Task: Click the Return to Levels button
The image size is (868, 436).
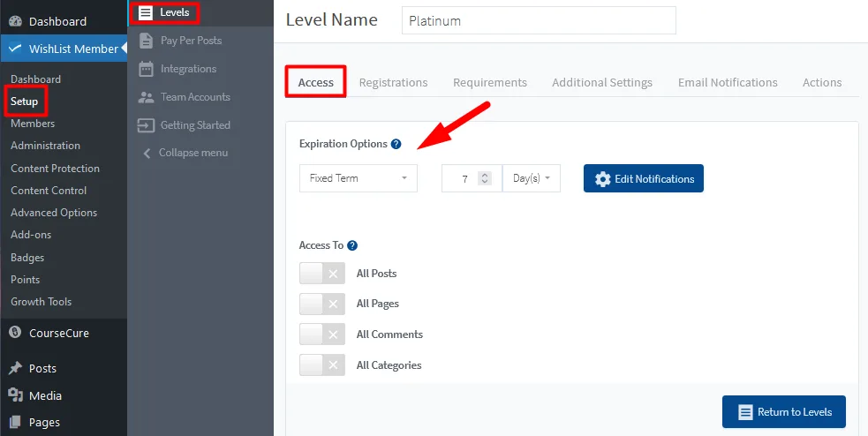Action: click(x=784, y=411)
